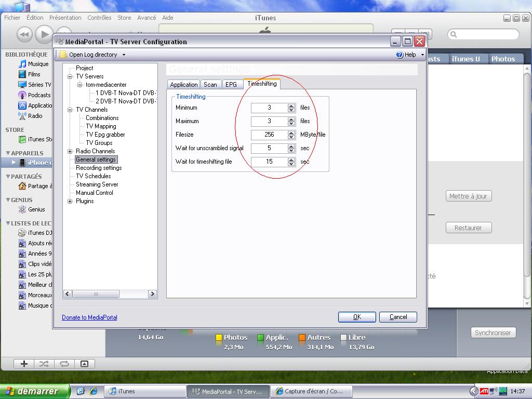532x399 pixels.
Task: Open the Open Log directory dropdown arrow
Action: coord(124,55)
